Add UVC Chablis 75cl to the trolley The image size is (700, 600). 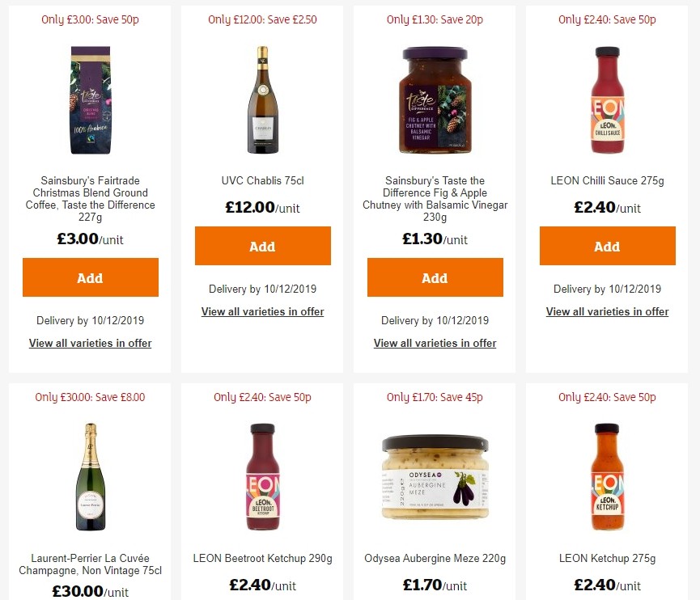click(262, 246)
